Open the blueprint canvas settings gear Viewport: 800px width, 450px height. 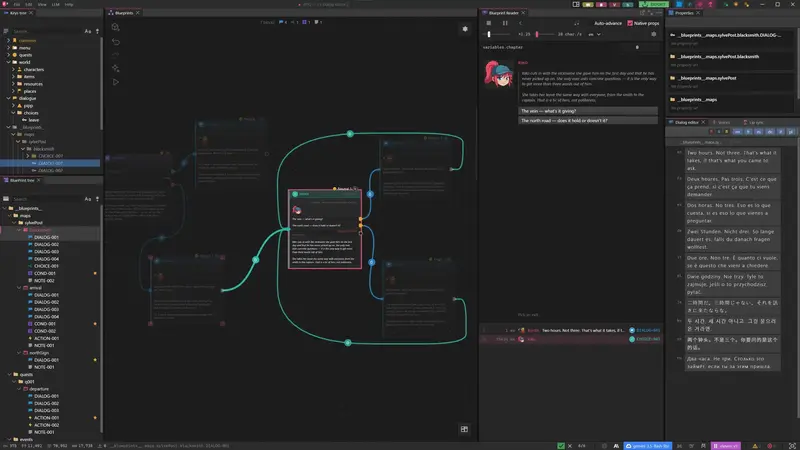[465, 29]
